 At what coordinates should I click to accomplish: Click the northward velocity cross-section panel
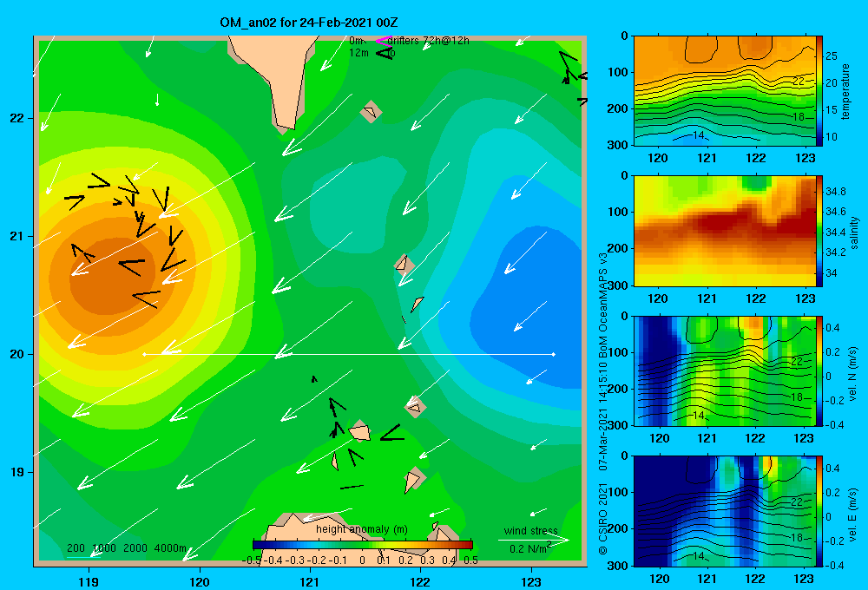(725, 370)
